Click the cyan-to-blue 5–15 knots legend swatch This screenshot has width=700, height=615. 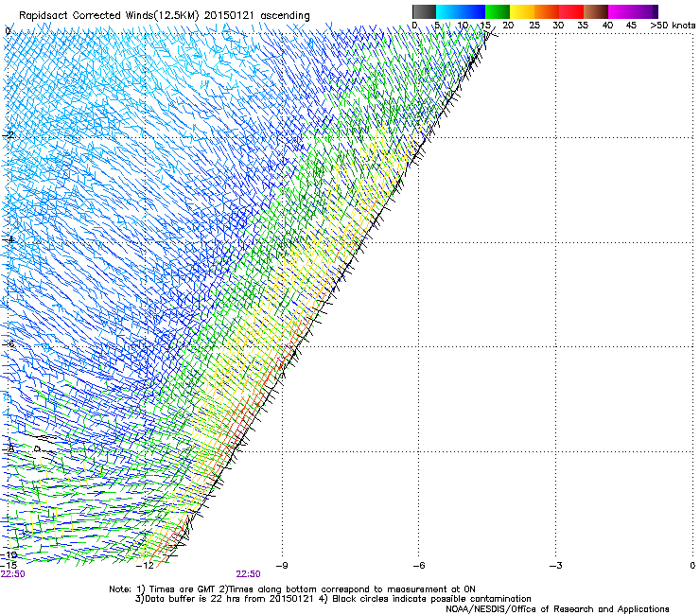tap(461, 11)
